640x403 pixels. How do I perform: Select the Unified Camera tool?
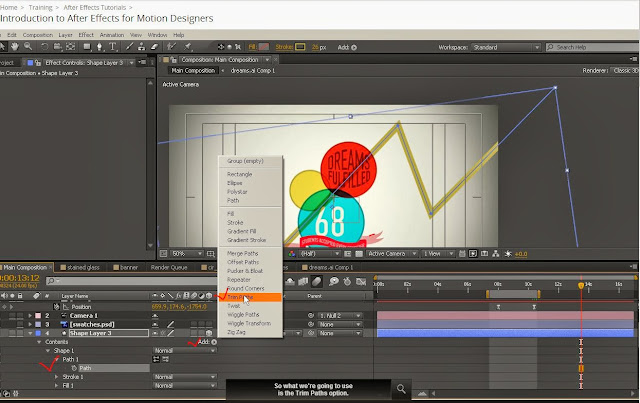58,47
